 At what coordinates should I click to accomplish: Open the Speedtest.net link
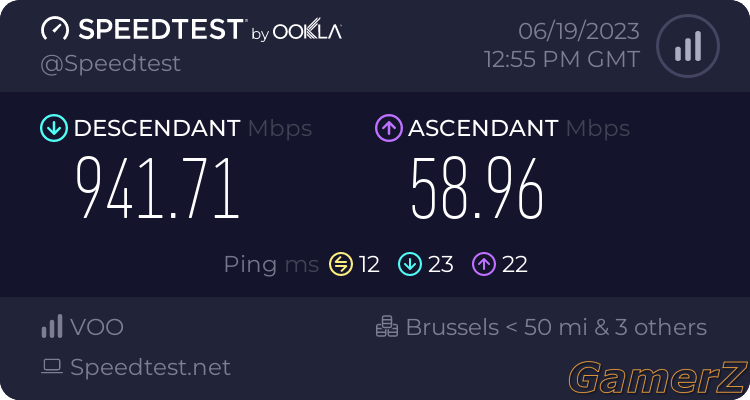click(150, 367)
